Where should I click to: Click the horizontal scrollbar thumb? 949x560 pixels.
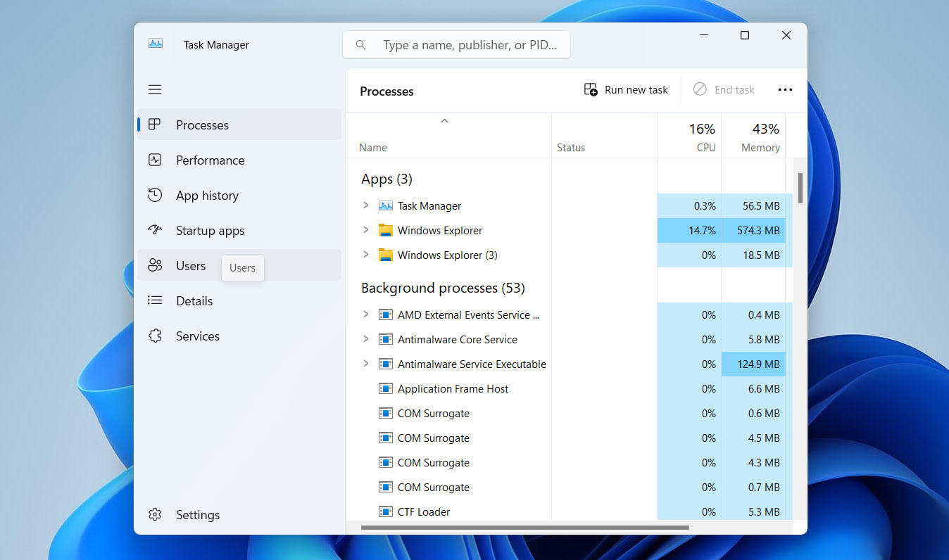point(524,527)
